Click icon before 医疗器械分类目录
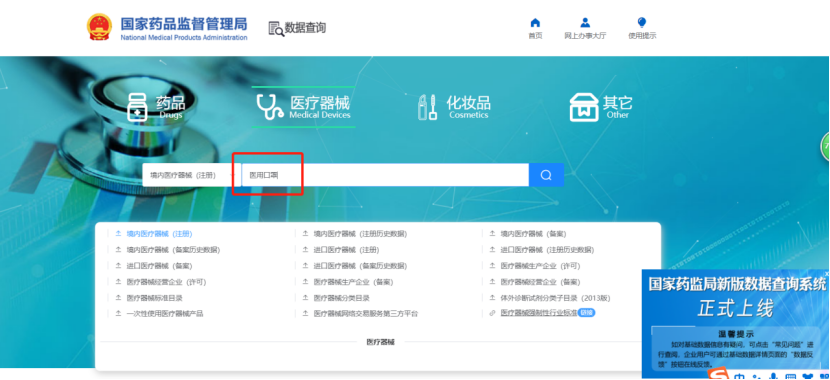The width and height of the screenshot is (830, 380). [305, 298]
